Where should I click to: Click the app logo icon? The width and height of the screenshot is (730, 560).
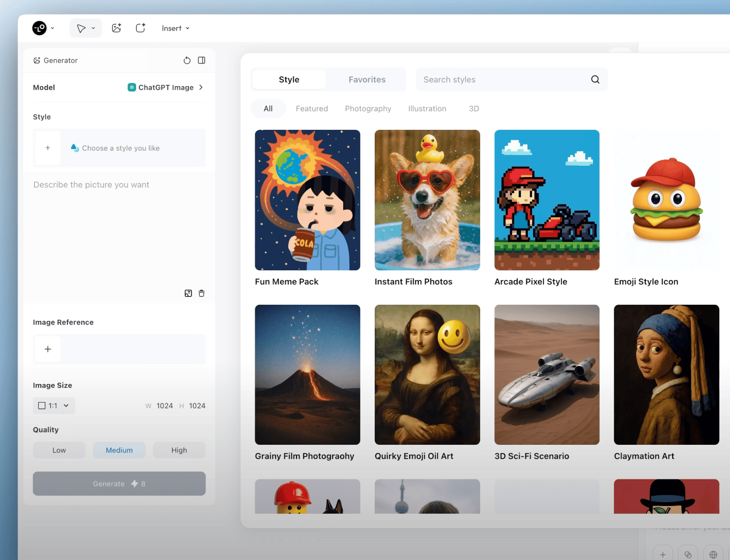(39, 28)
